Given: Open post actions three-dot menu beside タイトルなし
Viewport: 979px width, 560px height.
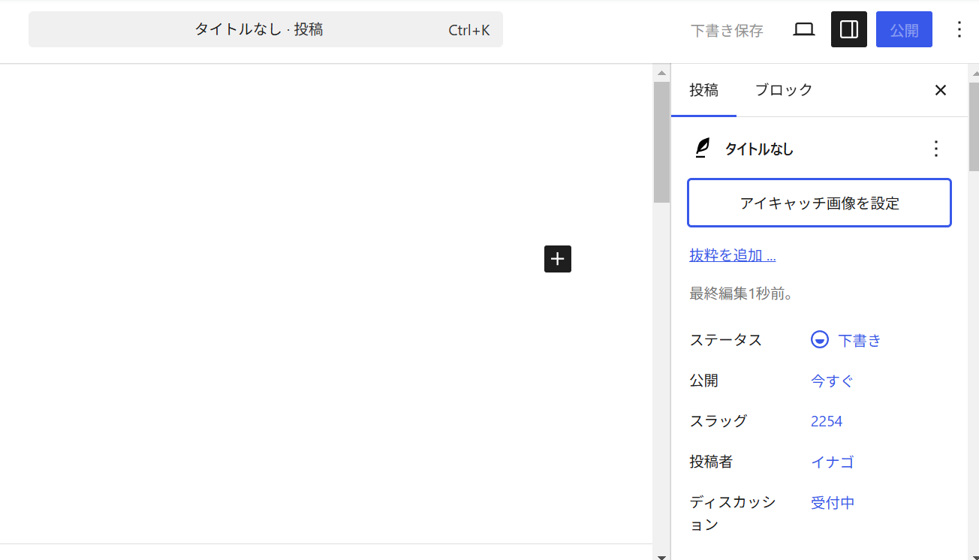Looking at the screenshot, I should pyautogui.click(x=935, y=149).
